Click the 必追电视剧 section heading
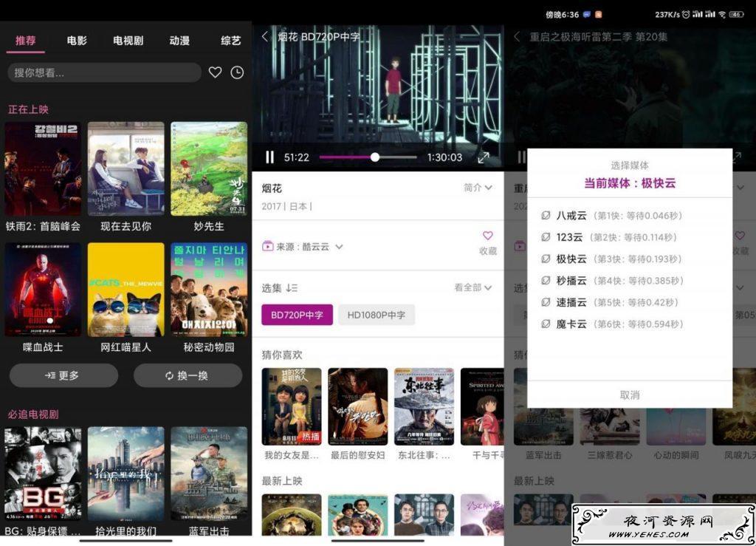The height and width of the screenshot is (546, 756). (x=33, y=414)
